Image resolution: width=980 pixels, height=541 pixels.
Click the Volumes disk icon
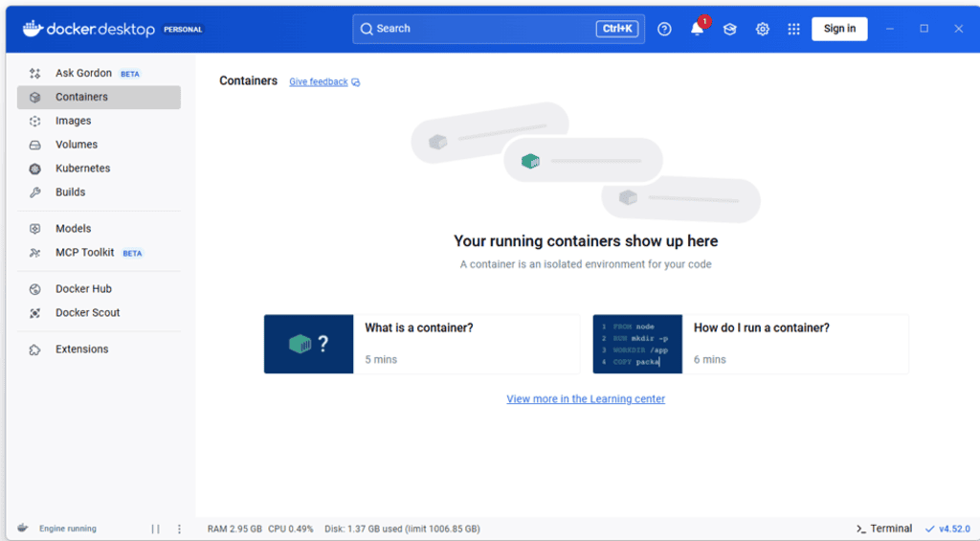coord(35,145)
